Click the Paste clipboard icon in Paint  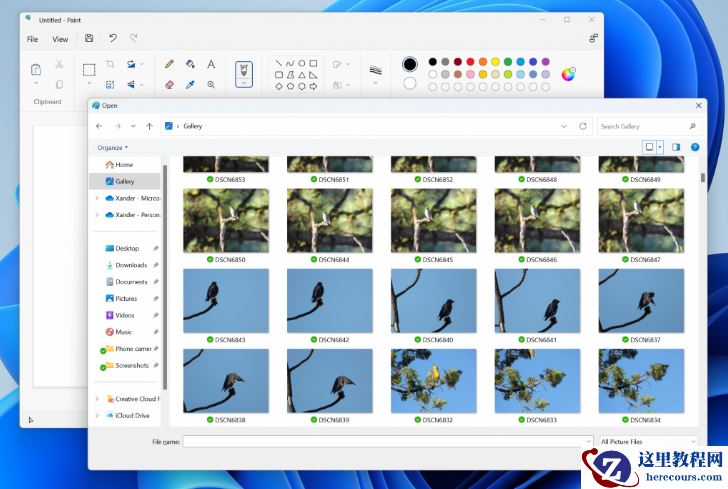[x=36, y=70]
